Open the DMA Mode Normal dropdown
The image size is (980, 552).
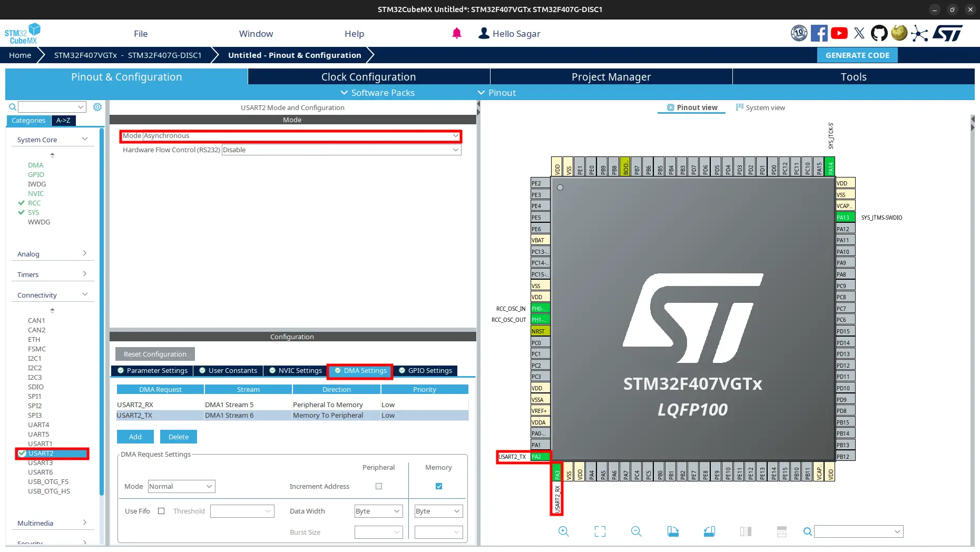[181, 486]
